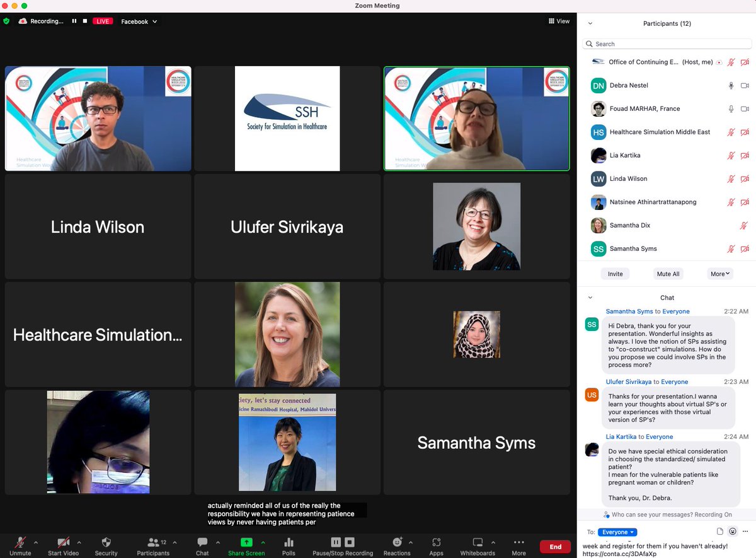Click the Mute All button

click(668, 274)
